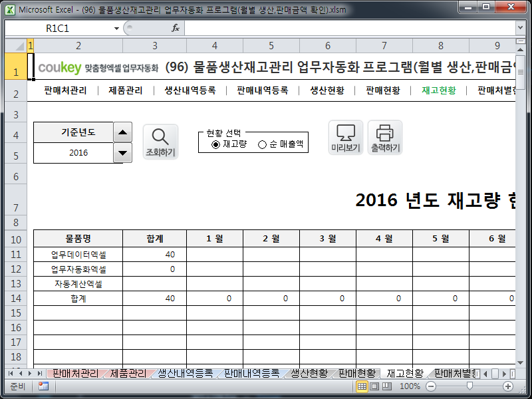Click the Name Box showing R1C1
This screenshot has height=399, width=532.
click(x=59, y=29)
